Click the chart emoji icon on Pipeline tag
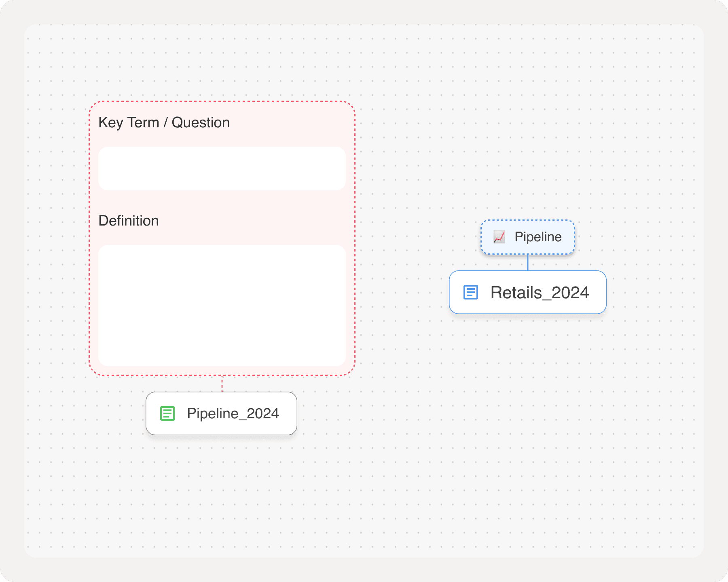Viewport: 728px width, 582px height. [499, 237]
